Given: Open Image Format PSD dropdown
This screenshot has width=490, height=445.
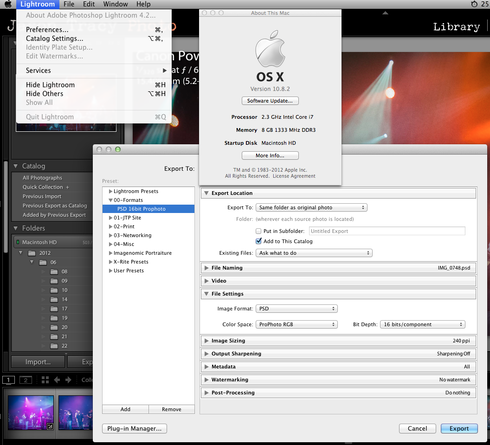Looking at the screenshot, I should [x=297, y=309].
